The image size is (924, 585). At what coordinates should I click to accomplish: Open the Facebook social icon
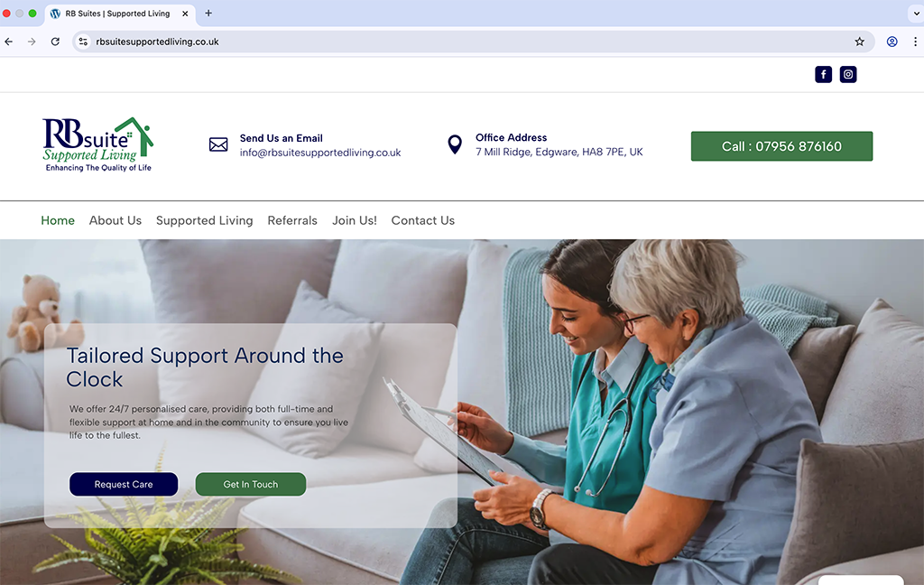tap(823, 74)
